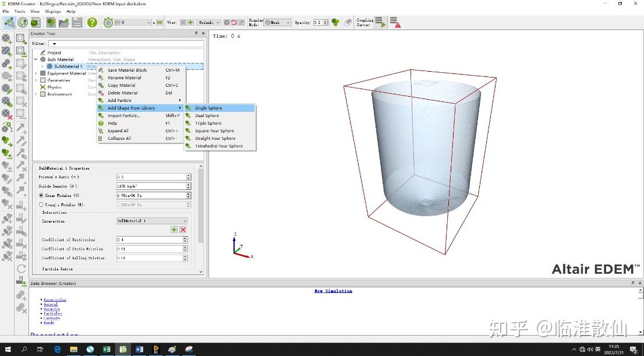Image resolution: width=644 pixels, height=356 pixels.
Task: Click the green plus add interaction icon
Action: coord(174,230)
